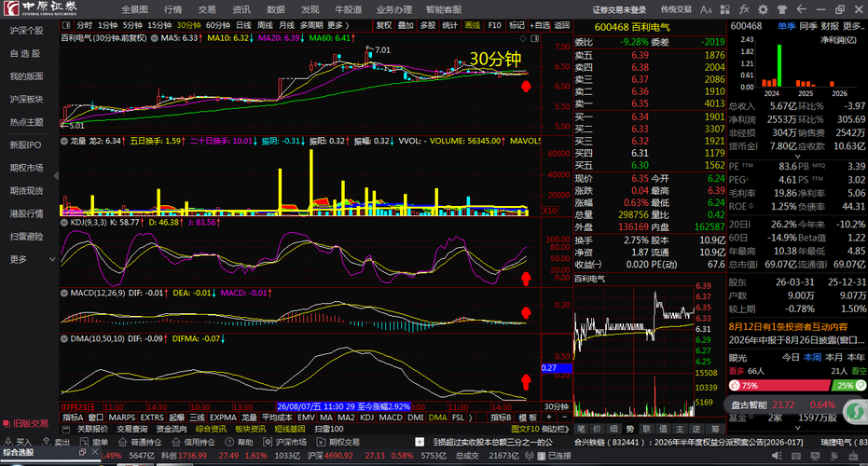Click the speaker sound icon in status bar
Viewport: 868px width, 466px height.
point(777,456)
